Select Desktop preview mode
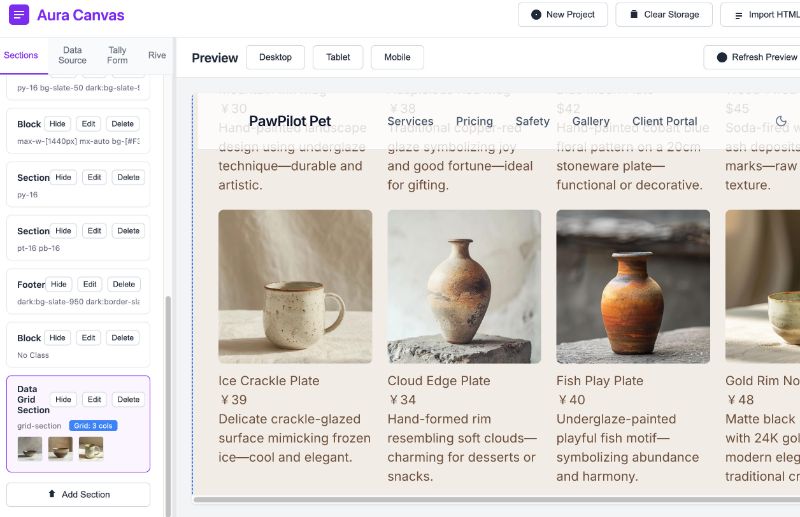The image size is (800, 517). coord(276,57)
